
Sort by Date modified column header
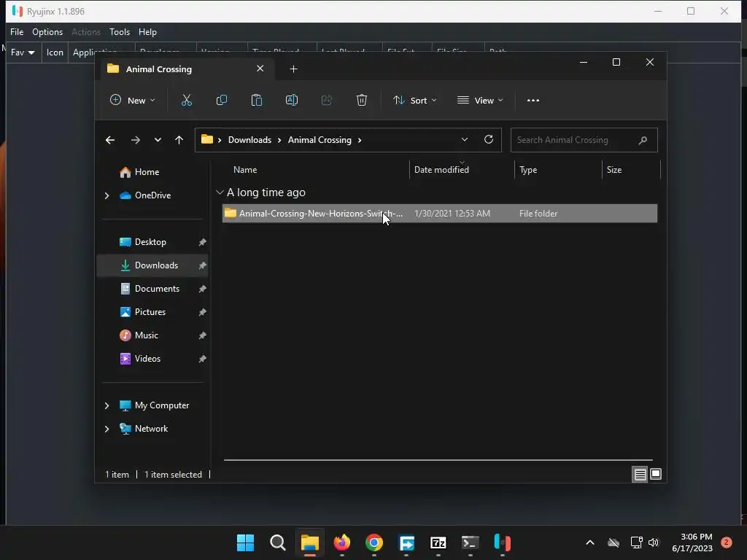coord(441,170)
